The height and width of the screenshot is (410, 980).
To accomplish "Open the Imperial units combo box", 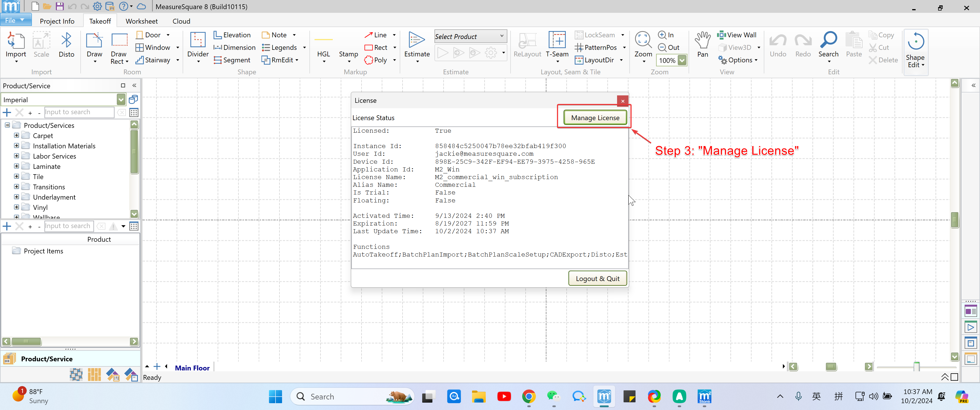I will (121, 100).
